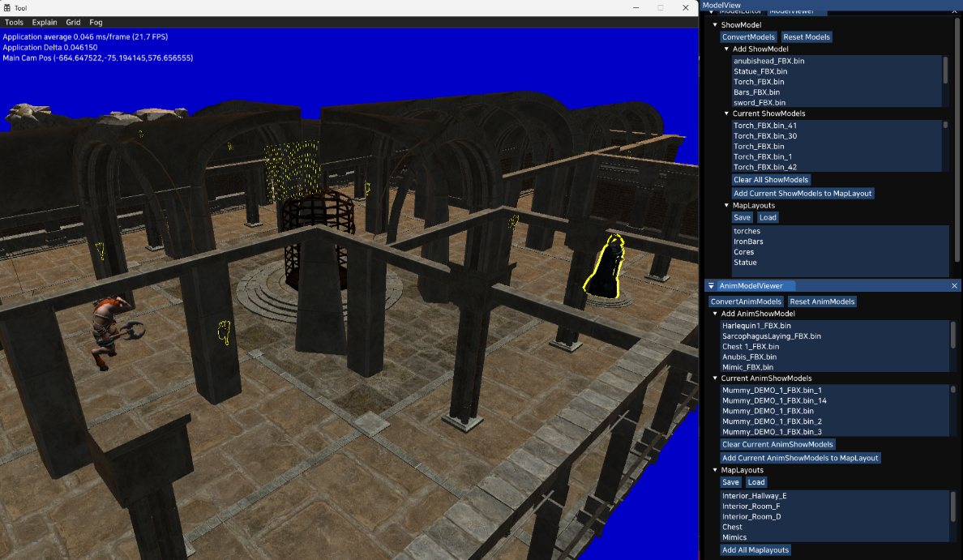The width and height of the screenshot is (963, 560).
Task: Open the Tools menu
Action: coord(14,22)
